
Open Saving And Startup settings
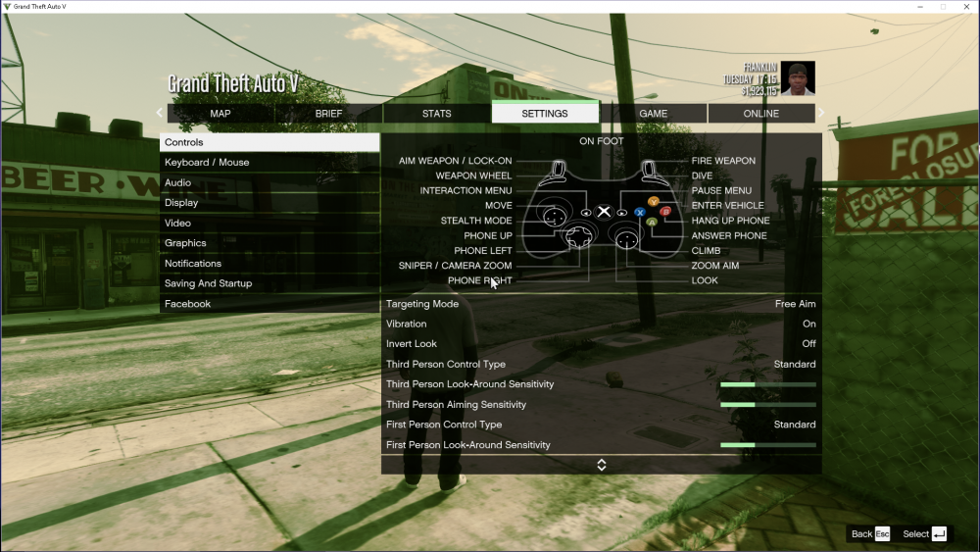tap(269, 283)
